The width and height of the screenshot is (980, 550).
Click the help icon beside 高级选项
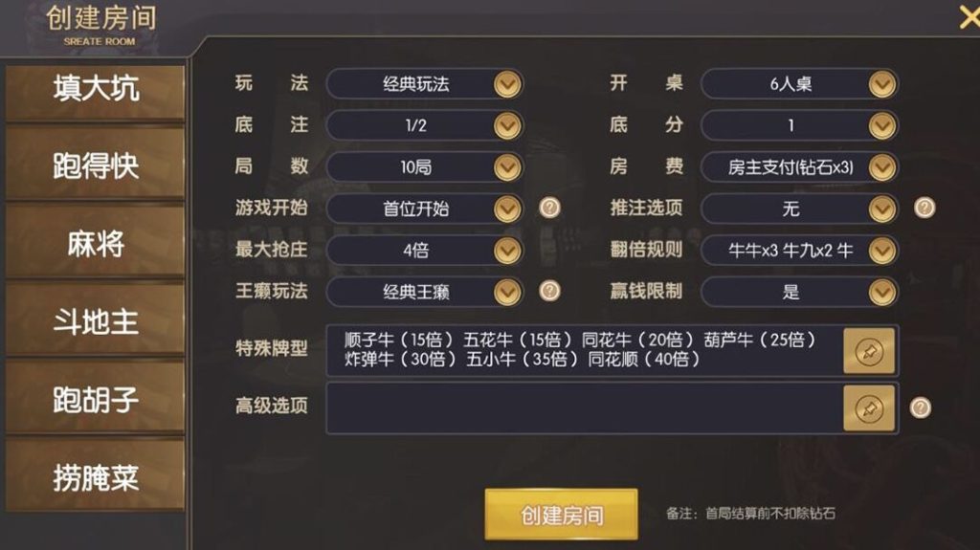tap(920, 407)
